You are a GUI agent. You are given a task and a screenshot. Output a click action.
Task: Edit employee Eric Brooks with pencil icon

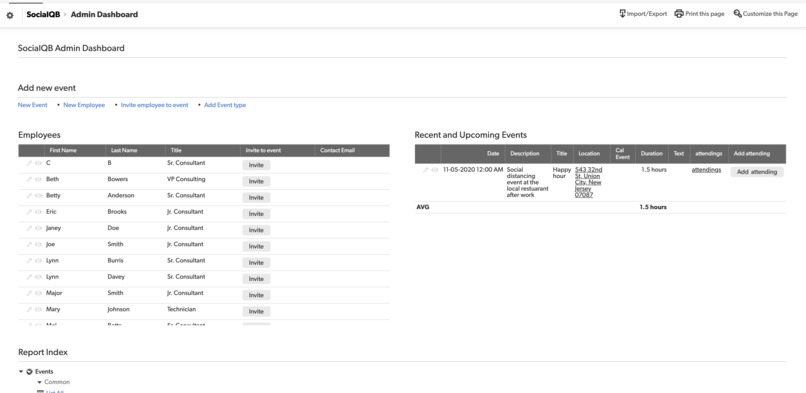[x=29, y=212]
